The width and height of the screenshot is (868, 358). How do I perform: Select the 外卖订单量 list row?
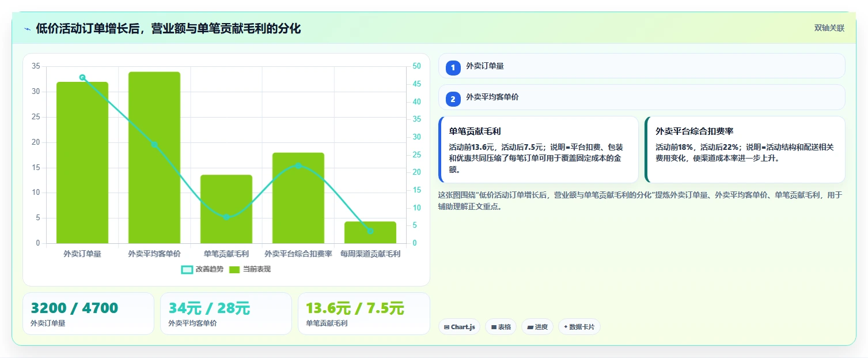642,66
